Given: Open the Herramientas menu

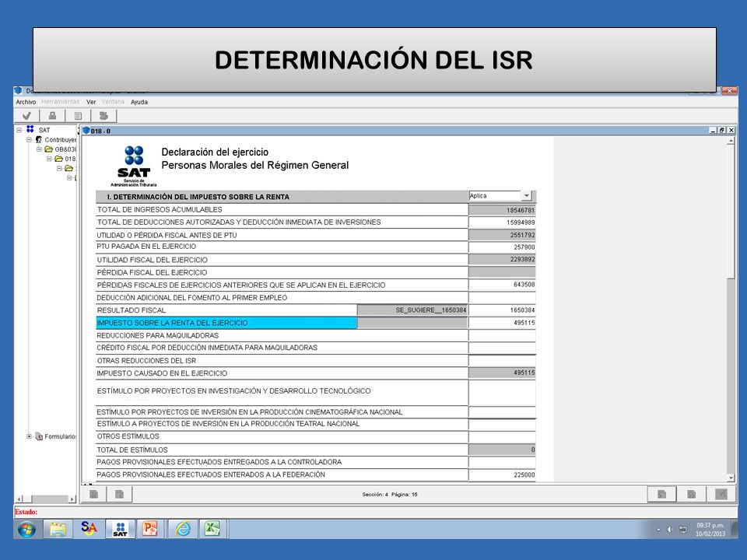Looking at the screenshot, I should pyautogui.click(x=60, y=102).
